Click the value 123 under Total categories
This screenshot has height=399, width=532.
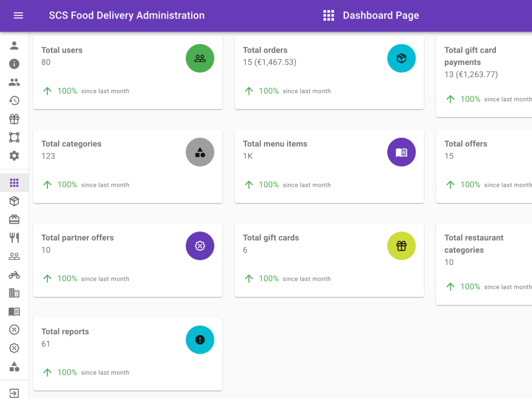[x=48, y=156]
